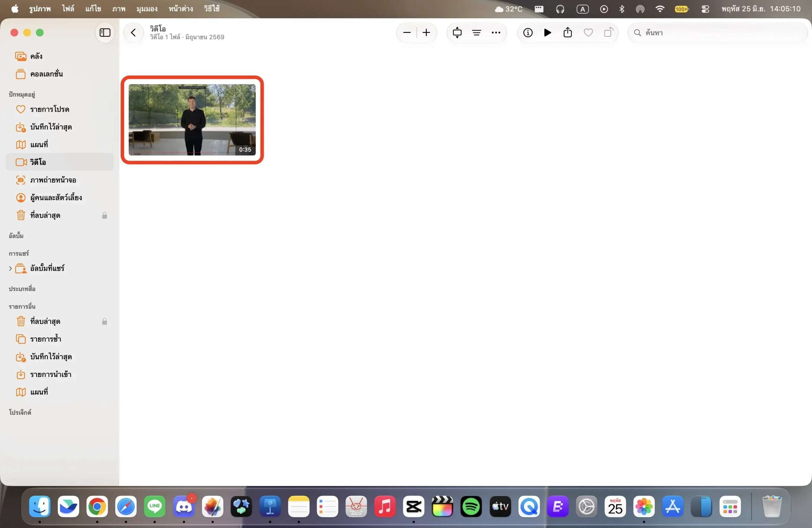This screenshot has height=528, width=812.
Task: Open Final Cut Pro from Dock
Action: (x=442, y=506)
